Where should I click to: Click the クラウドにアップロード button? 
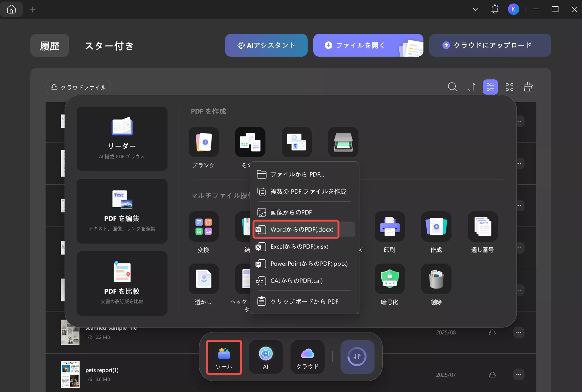[490, 45]
